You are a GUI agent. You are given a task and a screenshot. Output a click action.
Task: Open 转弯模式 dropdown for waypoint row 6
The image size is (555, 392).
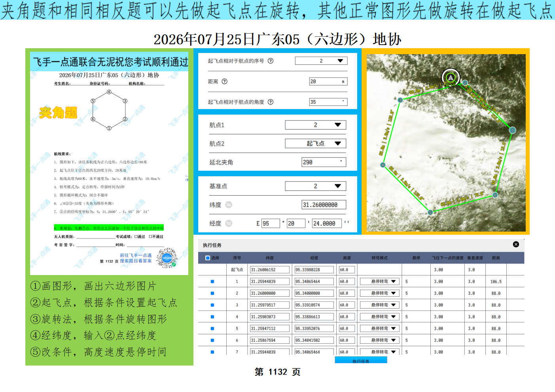pyautogui.click(x=380, y=340)
